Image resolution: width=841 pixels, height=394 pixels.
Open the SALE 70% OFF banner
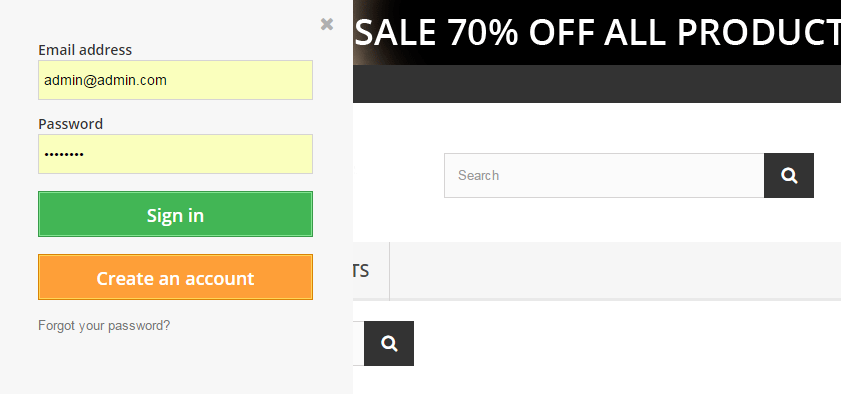point(597,32)
